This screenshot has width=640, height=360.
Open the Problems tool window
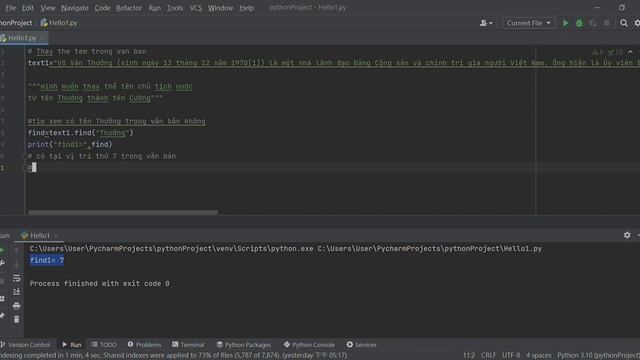click(x=144, y=345)
